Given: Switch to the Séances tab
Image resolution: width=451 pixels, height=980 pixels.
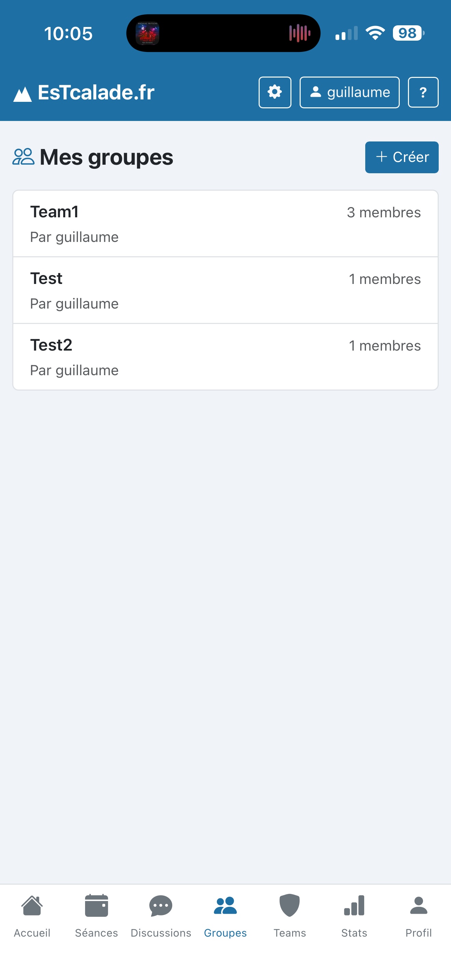Looking at the screenshot, I should (x=96, y=915).
